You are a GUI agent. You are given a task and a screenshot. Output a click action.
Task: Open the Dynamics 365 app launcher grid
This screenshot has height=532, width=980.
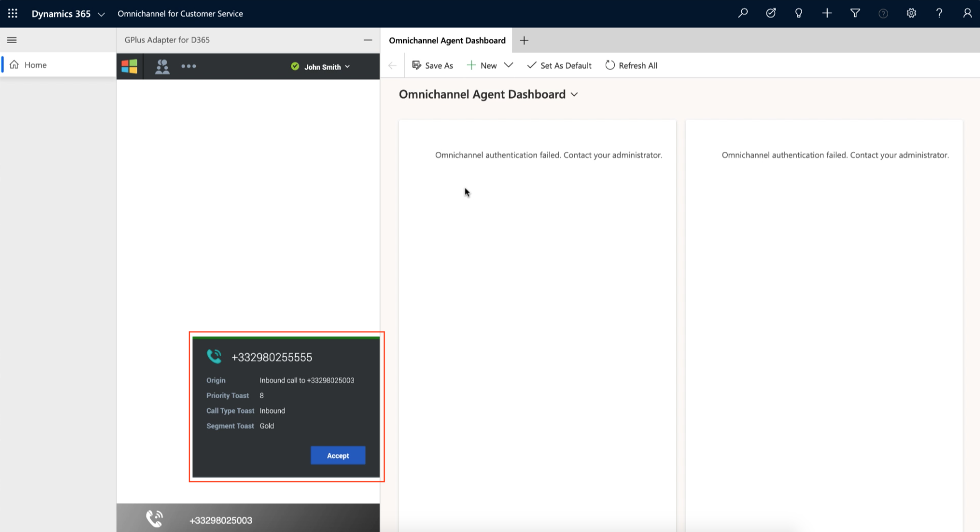pyautogui.click(x=13, y=13)
